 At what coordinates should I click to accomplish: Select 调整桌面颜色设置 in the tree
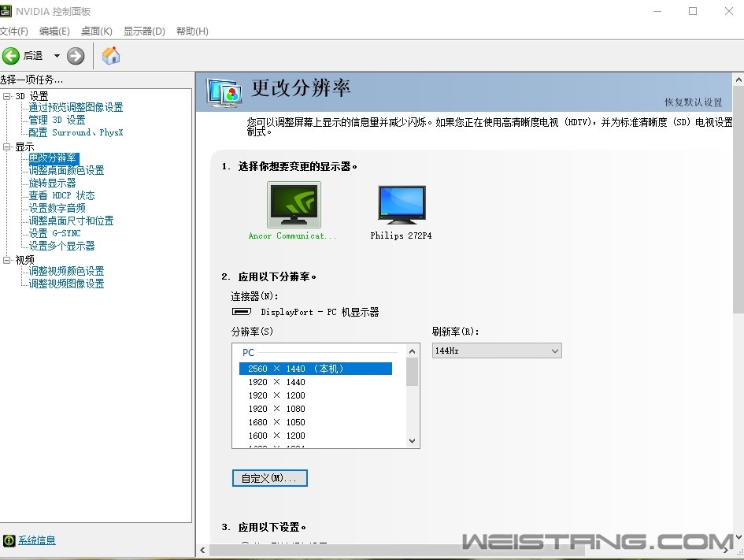click(x=66, y=170)
